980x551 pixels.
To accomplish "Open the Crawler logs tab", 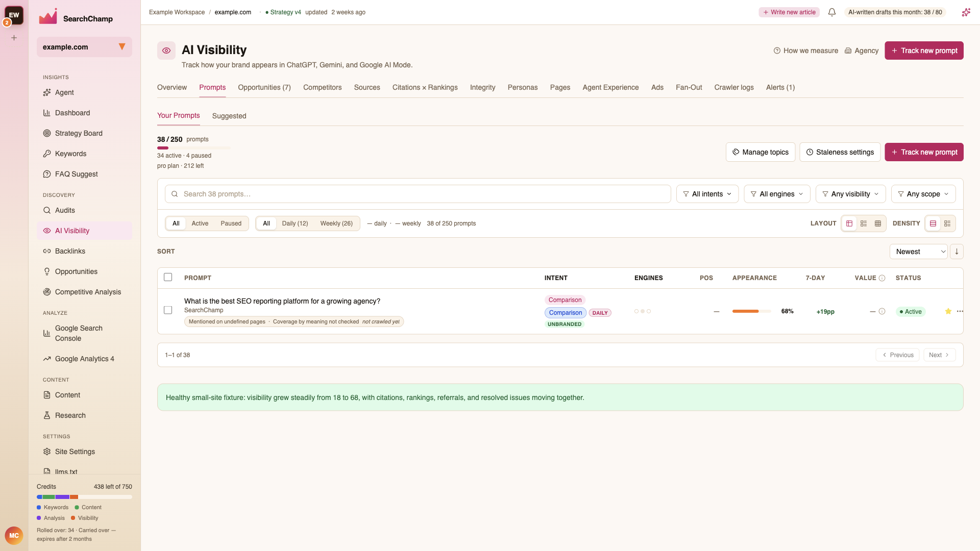I will [x=734, y=87].
